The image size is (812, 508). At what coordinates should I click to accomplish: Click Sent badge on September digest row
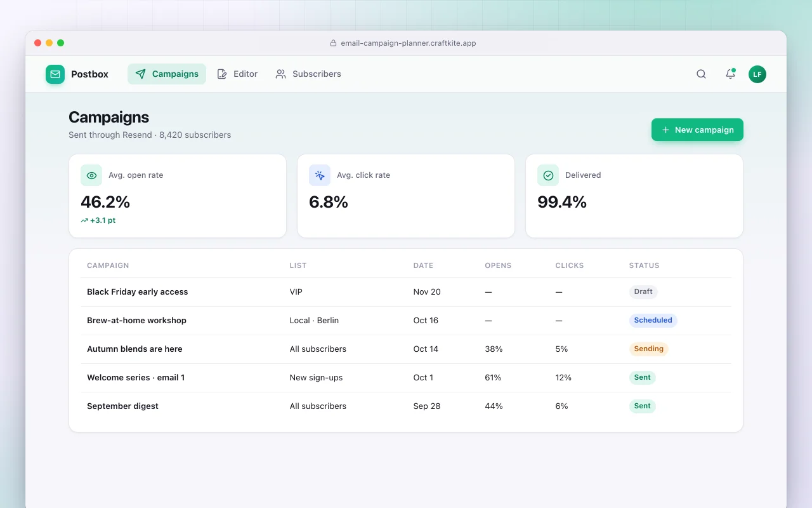coord(642,406)
